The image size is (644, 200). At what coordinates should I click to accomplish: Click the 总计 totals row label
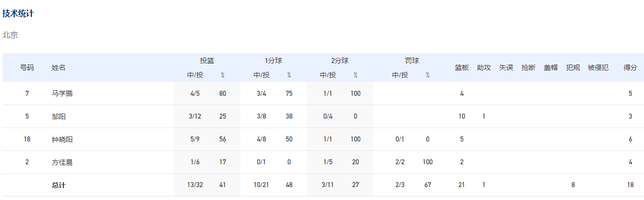pos(59,185)
